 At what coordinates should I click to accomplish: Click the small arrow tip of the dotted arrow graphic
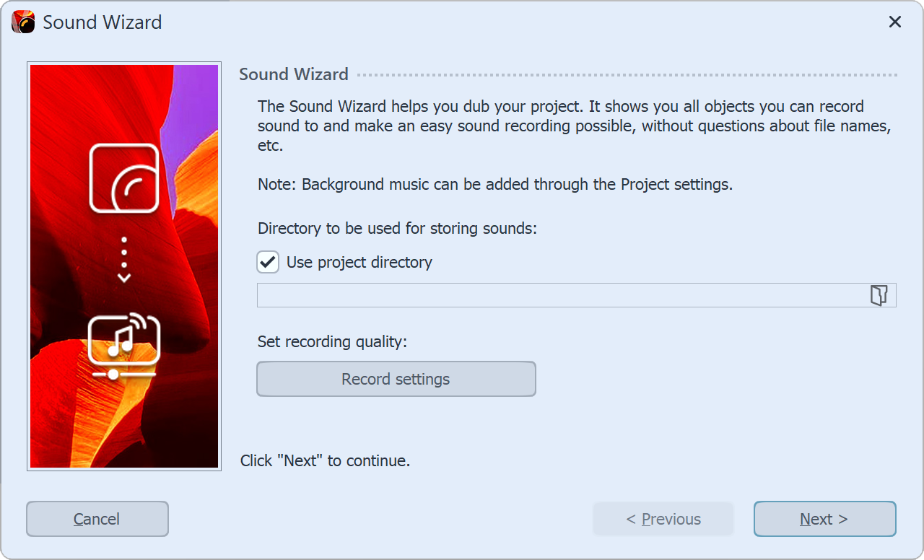click(123, 276)
